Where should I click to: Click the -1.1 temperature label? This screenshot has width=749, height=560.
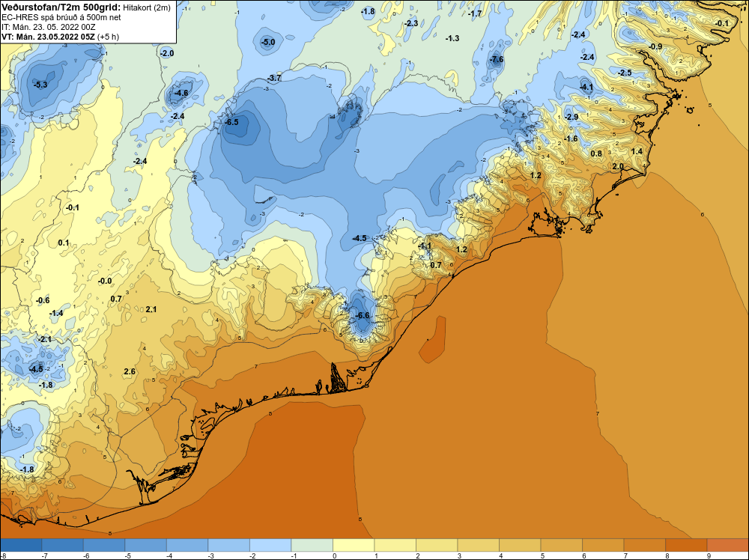pos(425,246)
